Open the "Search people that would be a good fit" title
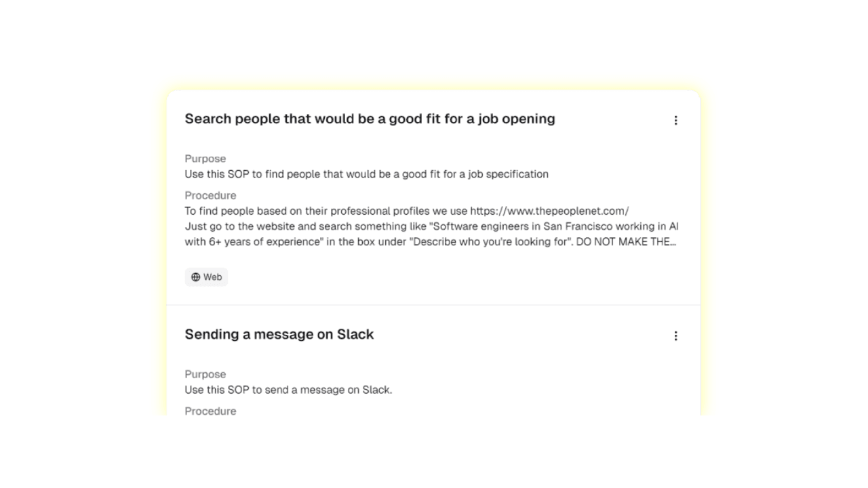Viewport: 868px width, 488px height. click(x=370, y=119)
